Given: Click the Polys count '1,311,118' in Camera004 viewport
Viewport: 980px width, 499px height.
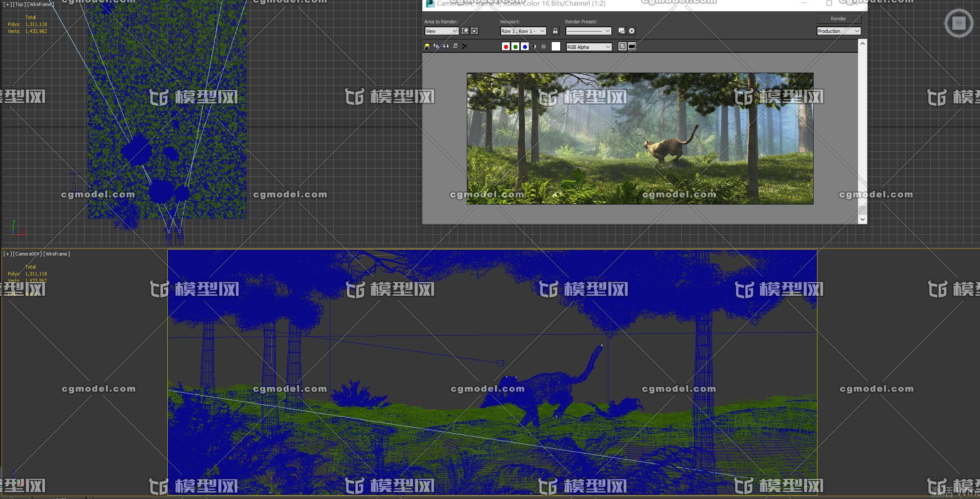Looking at the screenshot, I should click(x=36, y=274).
